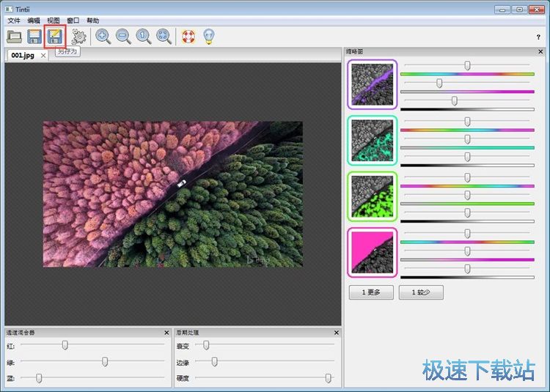The width and height of the screenshot is (550, 392).
Task: Select the purple-bordered thumbnail
Action: coord(373,84)
